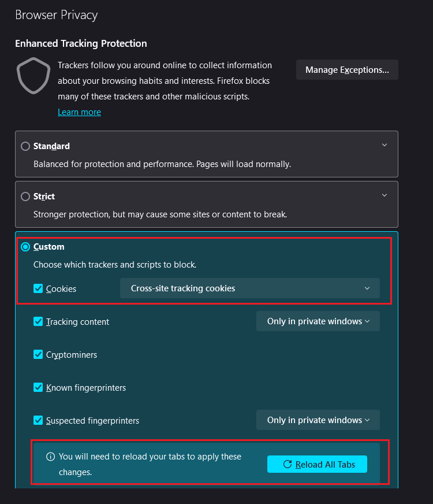Click the info icon beside reload notice
The image size is (433, 504).
coord(50,457)
